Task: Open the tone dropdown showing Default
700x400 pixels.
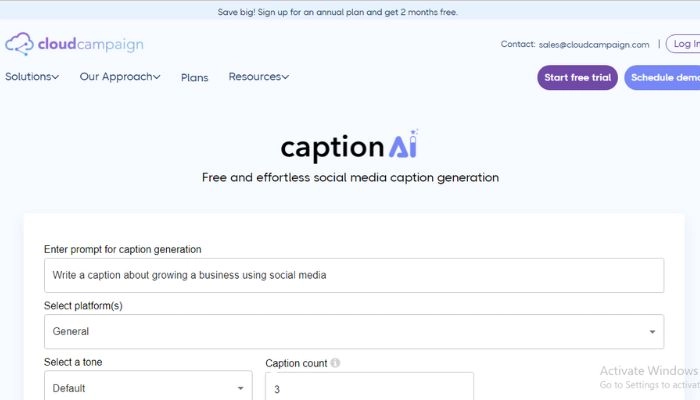Action: tap(148, 388)
